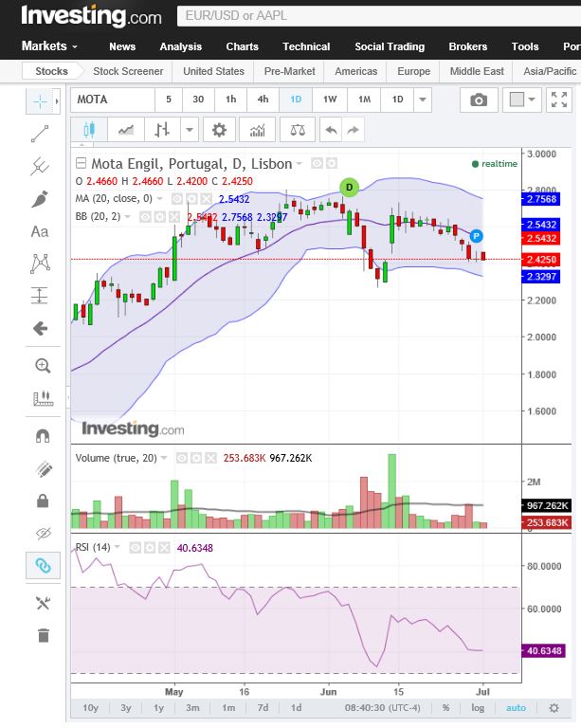
Task: Click the blue P marker on chart
Action: (476, 236)
